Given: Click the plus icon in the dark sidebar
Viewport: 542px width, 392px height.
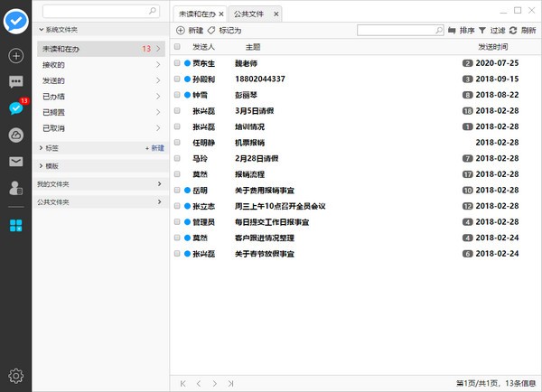Looking at the screenshot, I should point(15,56).
